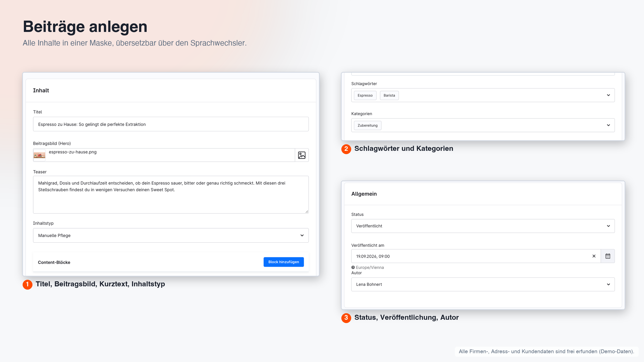Click the clock icon beside Europe/Vienna

point(353,267)
